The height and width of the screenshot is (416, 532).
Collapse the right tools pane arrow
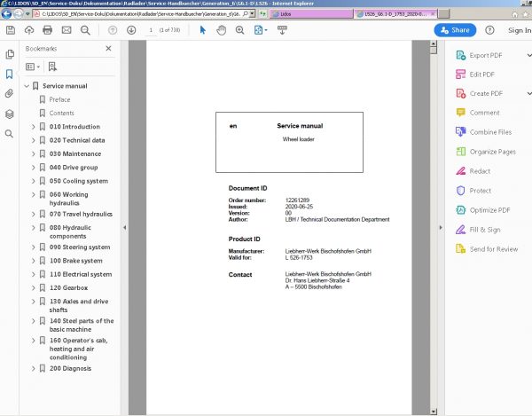441,227
